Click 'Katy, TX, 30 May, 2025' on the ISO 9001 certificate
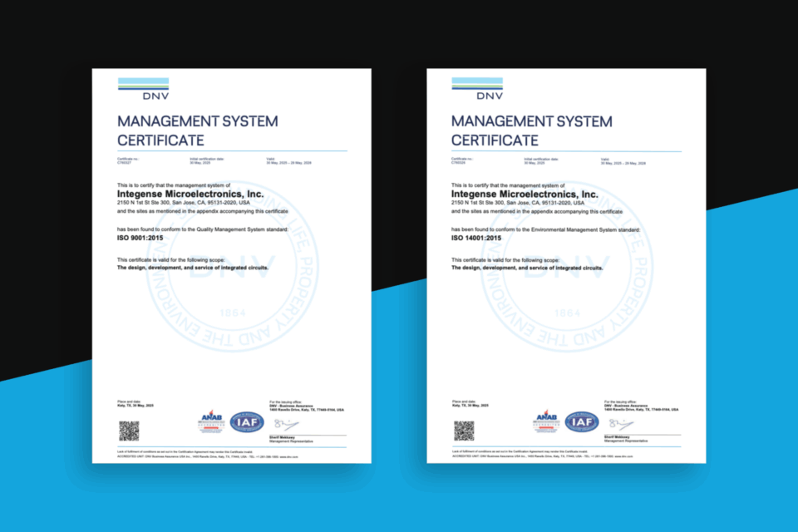798x532 pixels. point(135,406)
